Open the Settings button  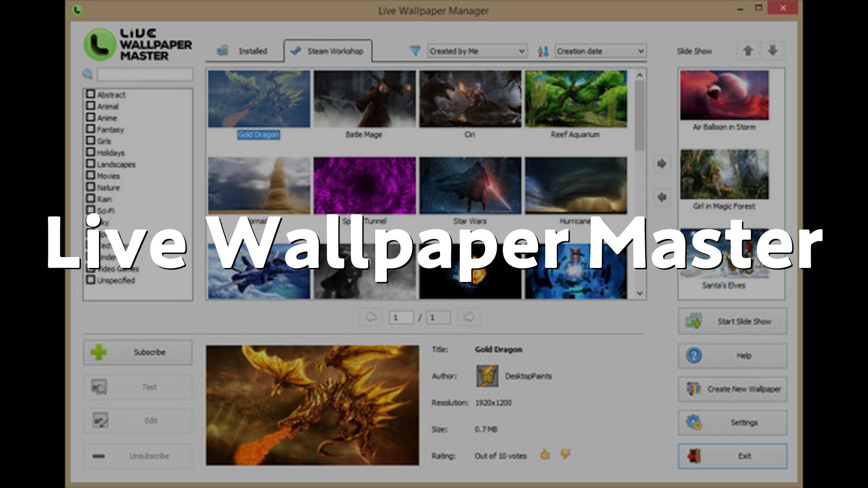click(732, 422)
